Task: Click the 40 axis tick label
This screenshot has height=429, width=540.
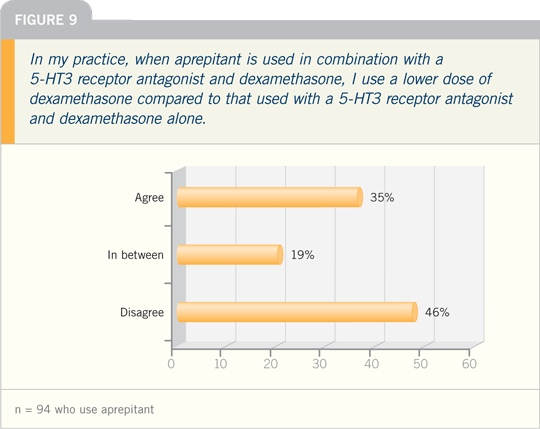Action: click(x=371, y=364)
